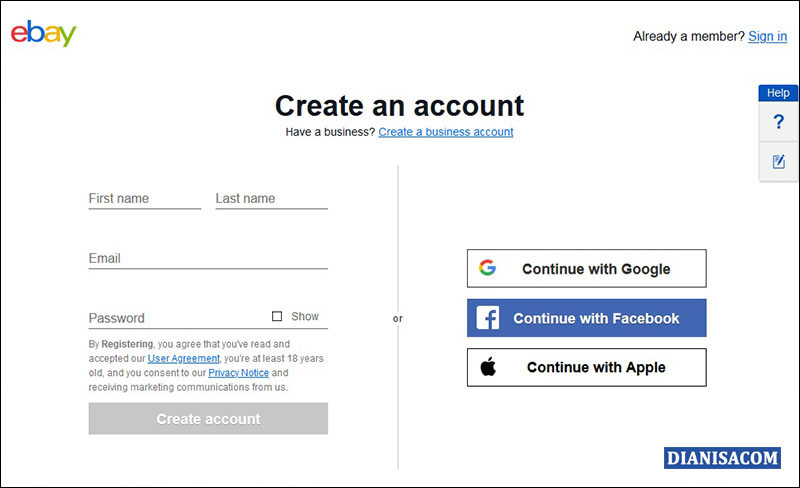The image size is (800, 488).
Task: Read the Privacy Notice link
Action: [238, 373]
